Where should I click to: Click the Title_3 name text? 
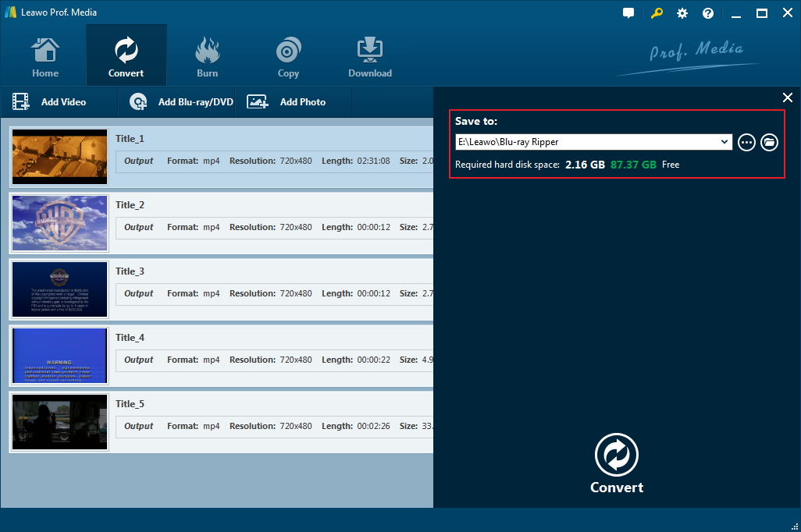click(x=130, y=271)
